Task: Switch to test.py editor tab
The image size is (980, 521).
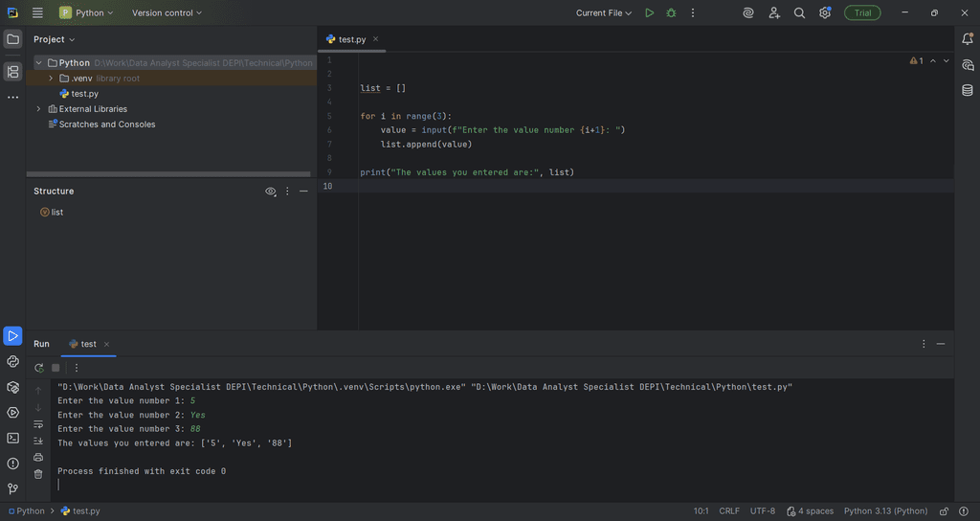Action: click(x=351, y=39)
